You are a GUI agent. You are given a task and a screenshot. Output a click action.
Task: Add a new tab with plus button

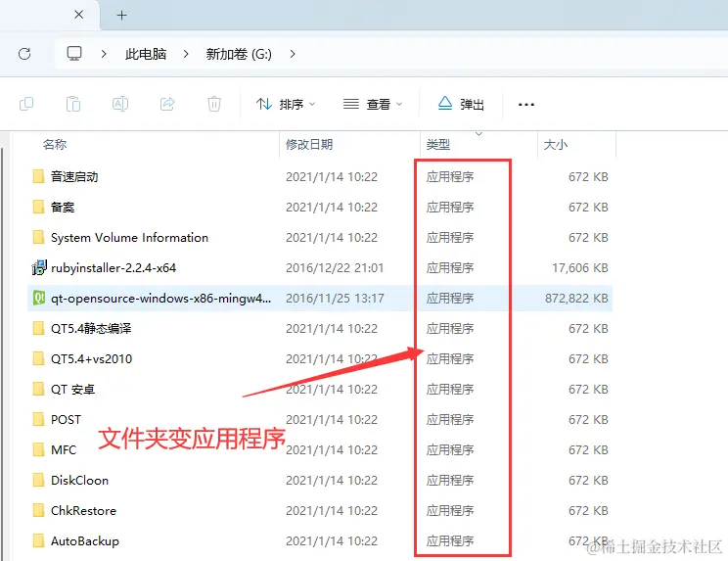click(121, 16)
